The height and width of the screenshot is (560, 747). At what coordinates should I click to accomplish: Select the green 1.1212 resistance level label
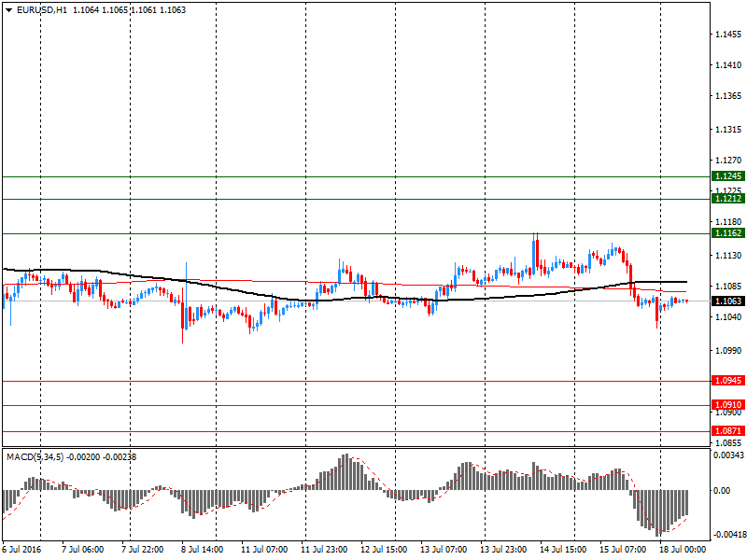tap(728, 199)
